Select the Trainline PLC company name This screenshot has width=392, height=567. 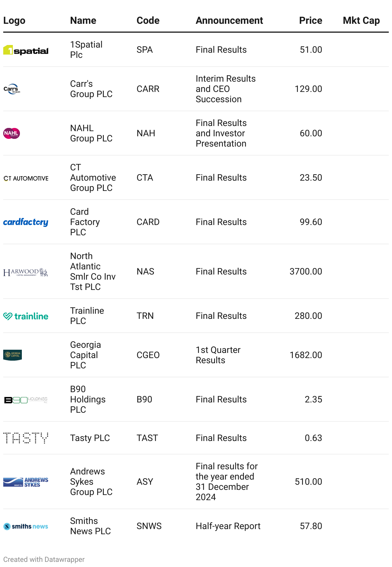pos(87,316)
